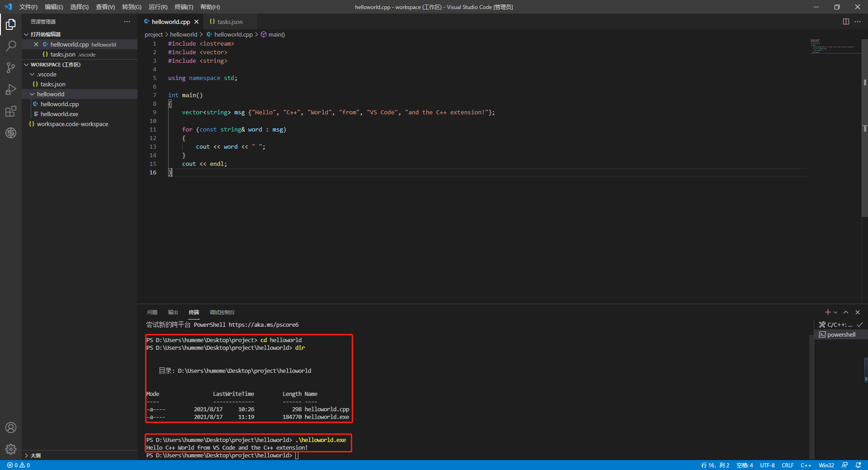Open workspace.code-workspace file
This screenshot has width=868, height=470.
pos(80,124)
